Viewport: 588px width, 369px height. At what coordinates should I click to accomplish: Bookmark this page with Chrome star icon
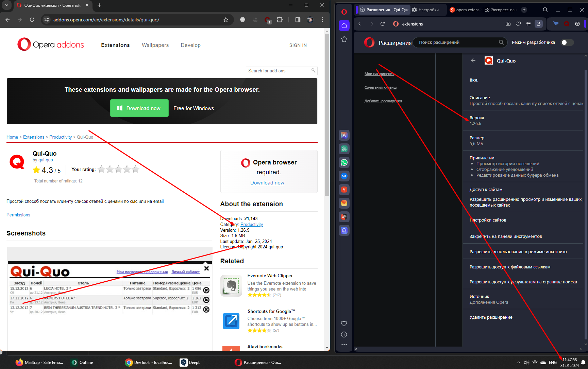click(226, 20)
